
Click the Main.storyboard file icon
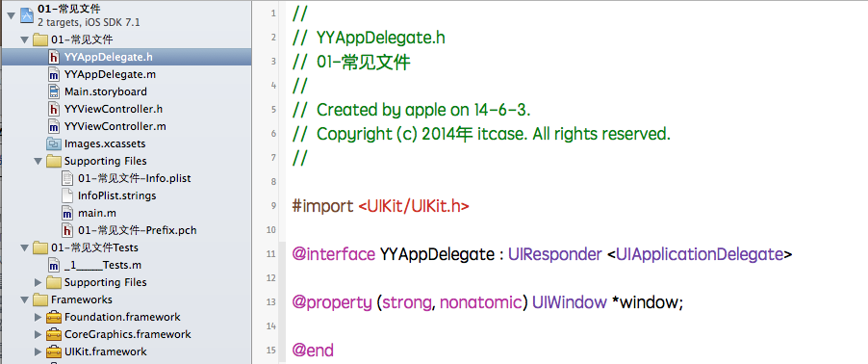click(x=54, y=91)
